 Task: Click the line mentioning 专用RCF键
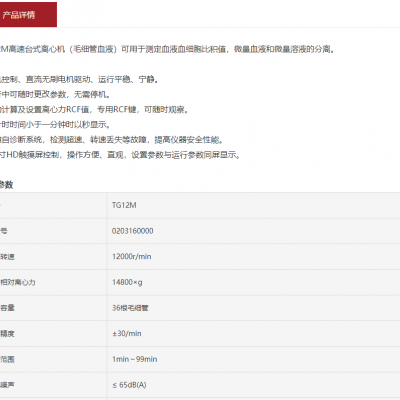(x=94, y=109)
